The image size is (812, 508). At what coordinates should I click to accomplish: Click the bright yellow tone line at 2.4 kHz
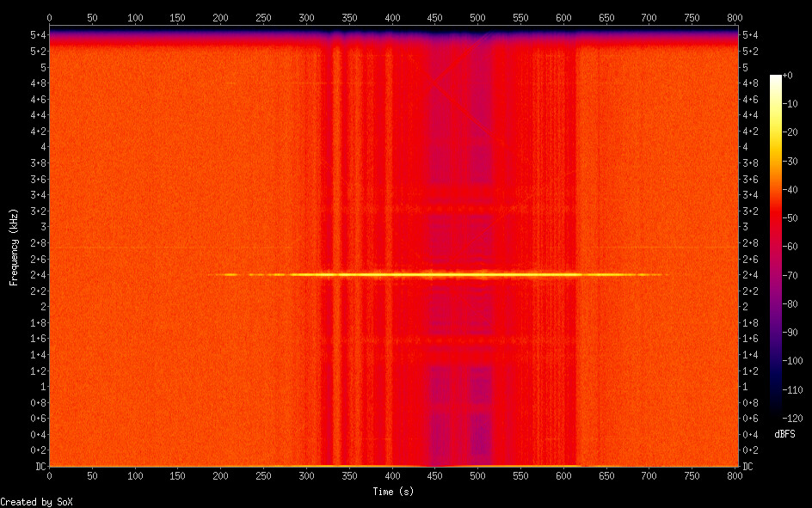430,275
